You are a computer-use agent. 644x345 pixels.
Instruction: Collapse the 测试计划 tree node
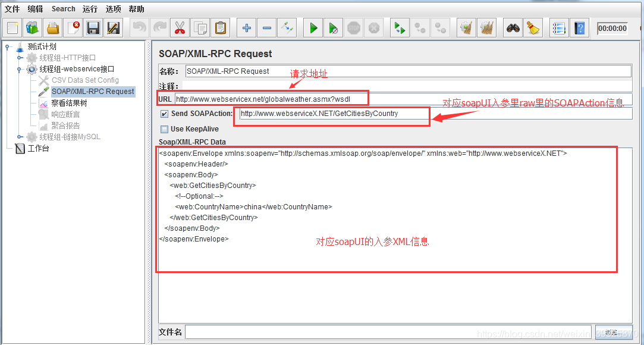tap(8, 47)
